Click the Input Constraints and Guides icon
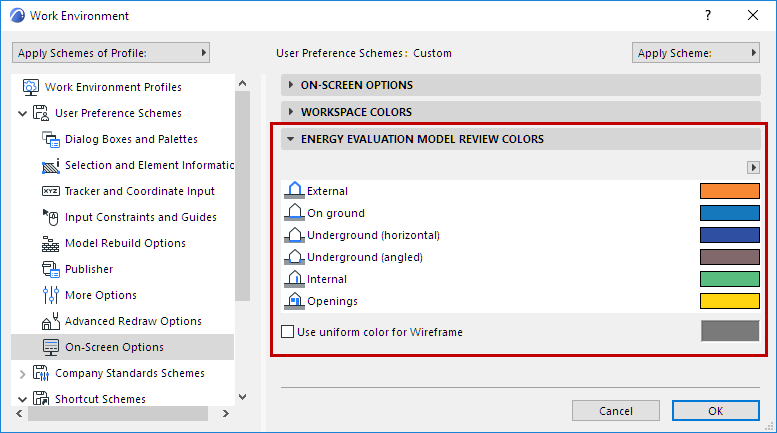 pos(51,217)
